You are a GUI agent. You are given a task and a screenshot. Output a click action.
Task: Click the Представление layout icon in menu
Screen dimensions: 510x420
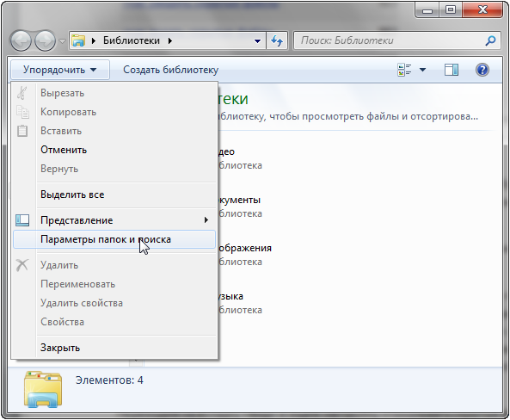[x=22, y=220]
